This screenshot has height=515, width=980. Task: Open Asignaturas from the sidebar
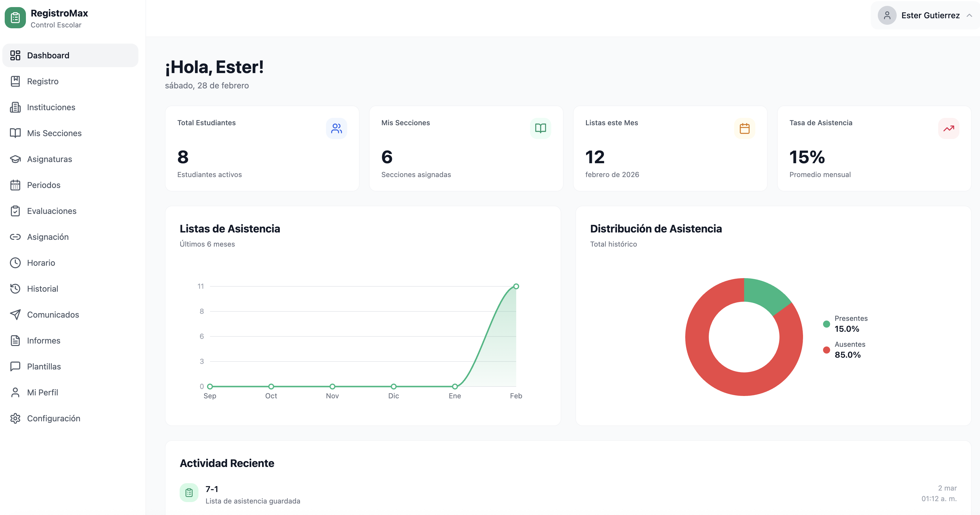(x=49, y=159)
